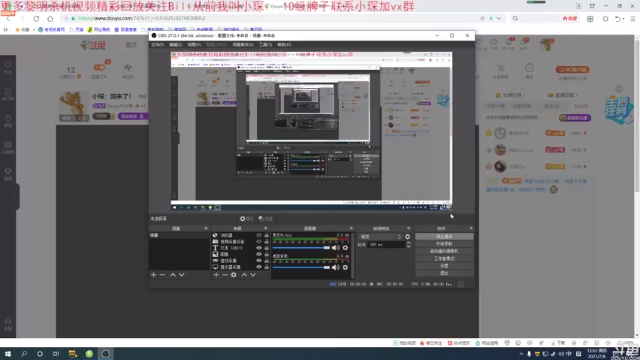Image resolution: width=640 pixels, height=360 pixels.
Task: Click 工作室模式 button in OBS controls
Action: click(444, 259)
